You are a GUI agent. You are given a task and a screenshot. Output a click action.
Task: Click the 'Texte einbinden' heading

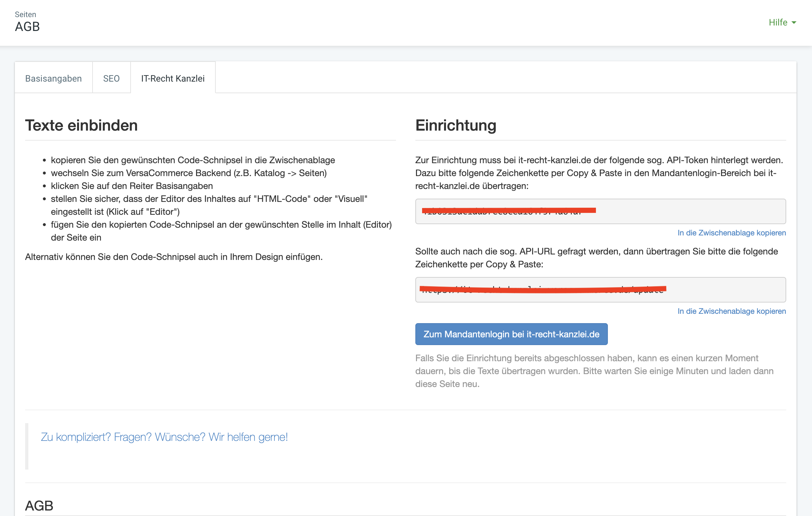(81, 125)
